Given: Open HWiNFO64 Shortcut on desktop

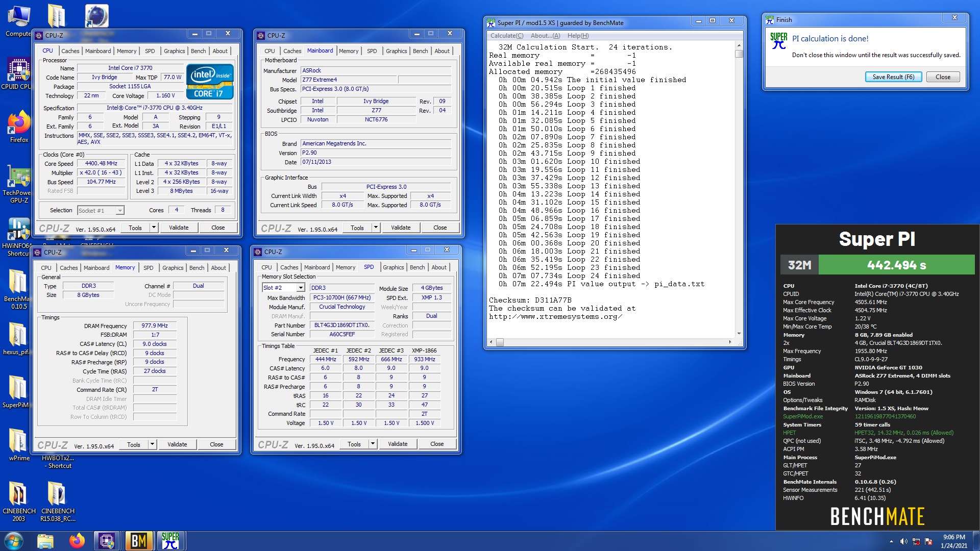Looking at the screenshot, I should [x=18, y=237].
